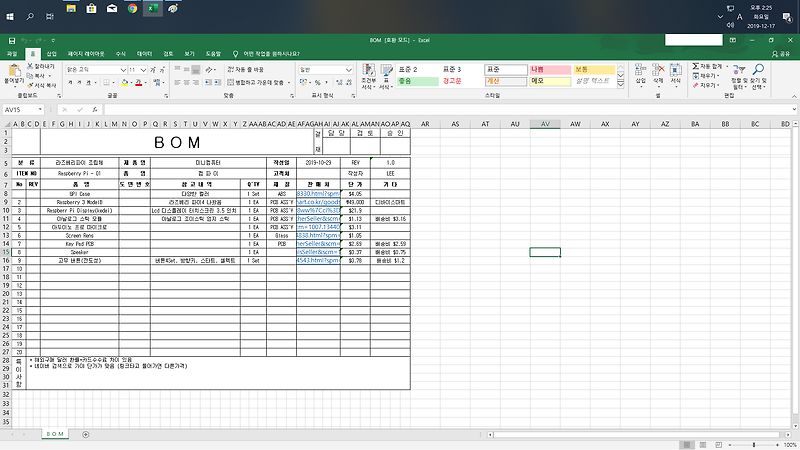Toggle underline formatting
This screenshot has width=800, height=450.
pyautogui.click(x=88, y=82)
